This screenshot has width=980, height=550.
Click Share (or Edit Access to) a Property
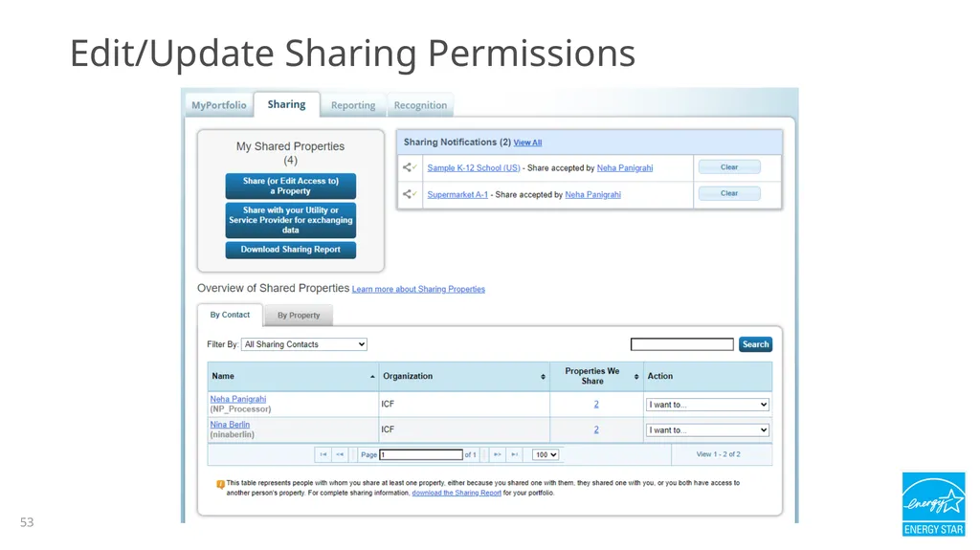[x=291, y=186]
